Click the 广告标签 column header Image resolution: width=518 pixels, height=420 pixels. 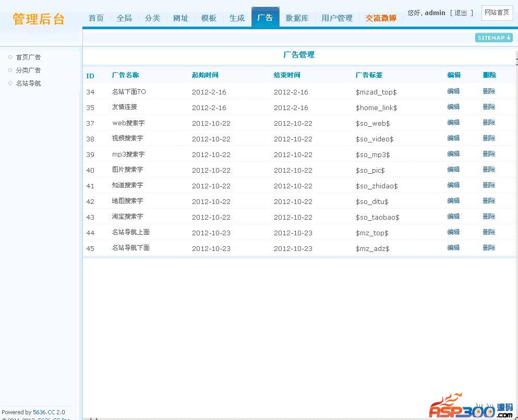[x=369, y=75]
